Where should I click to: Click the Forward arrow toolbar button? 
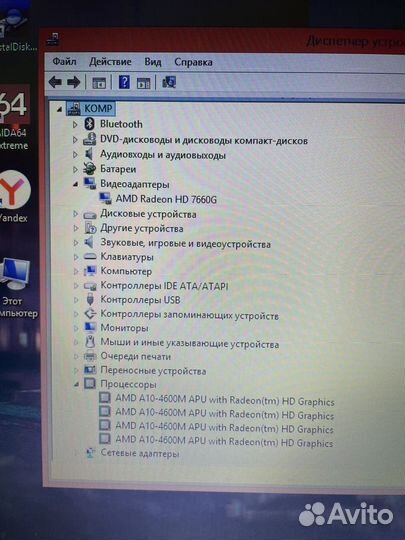coord(73,82)
